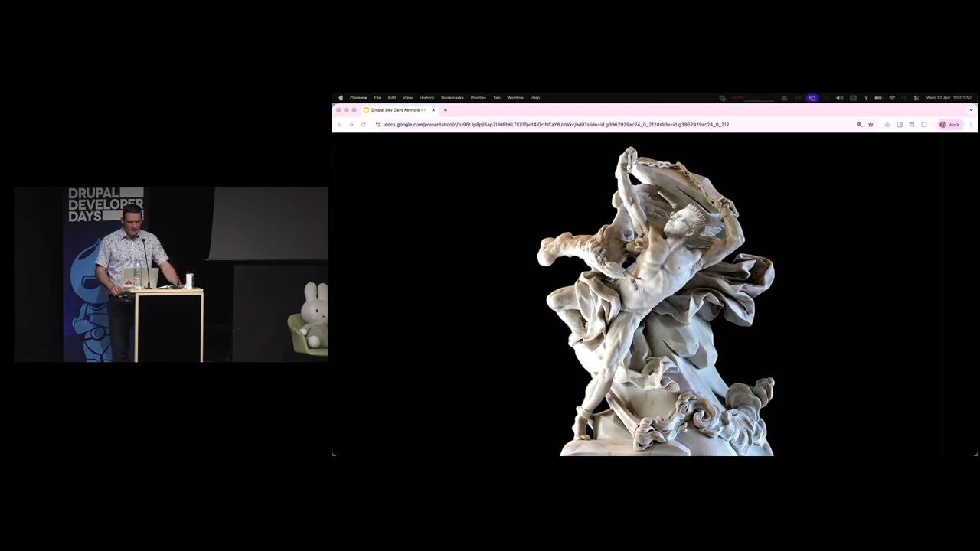Focus the address bar URL
980x551 pixels.
pyautogui.click(x=557, y=125)
